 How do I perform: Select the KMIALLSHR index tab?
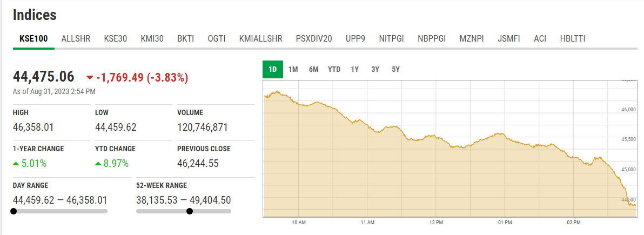pos(260,39)
